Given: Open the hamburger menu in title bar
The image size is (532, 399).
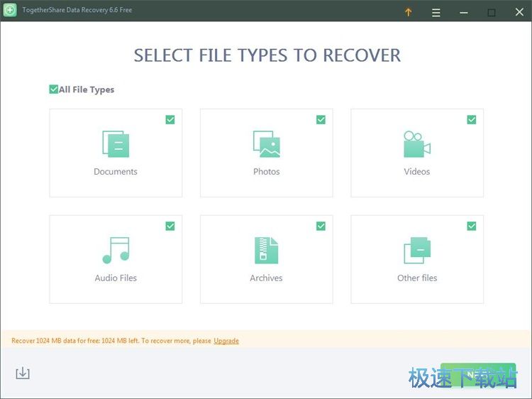Looking at the screenshot, I should pos(436,12).
